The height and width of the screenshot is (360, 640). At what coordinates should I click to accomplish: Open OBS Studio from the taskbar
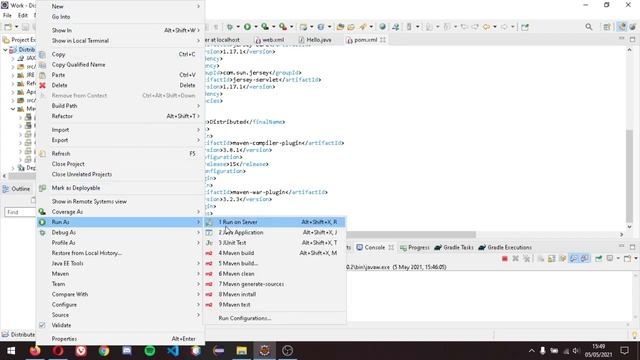click(287, 351)
